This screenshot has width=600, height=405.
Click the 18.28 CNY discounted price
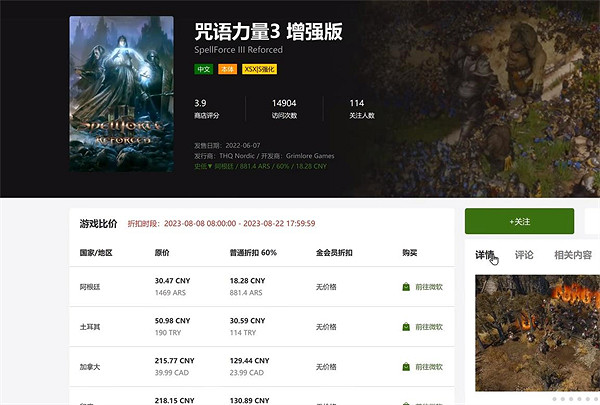pos(248,281)
